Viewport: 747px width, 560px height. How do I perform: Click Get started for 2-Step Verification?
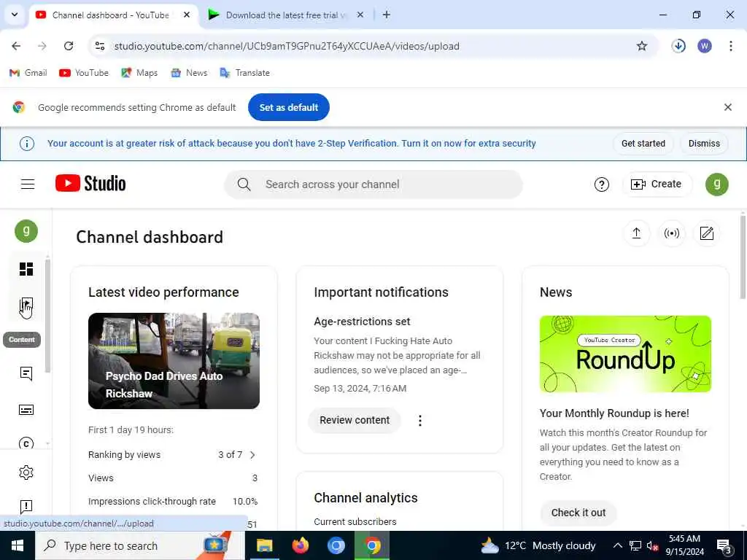643,144
